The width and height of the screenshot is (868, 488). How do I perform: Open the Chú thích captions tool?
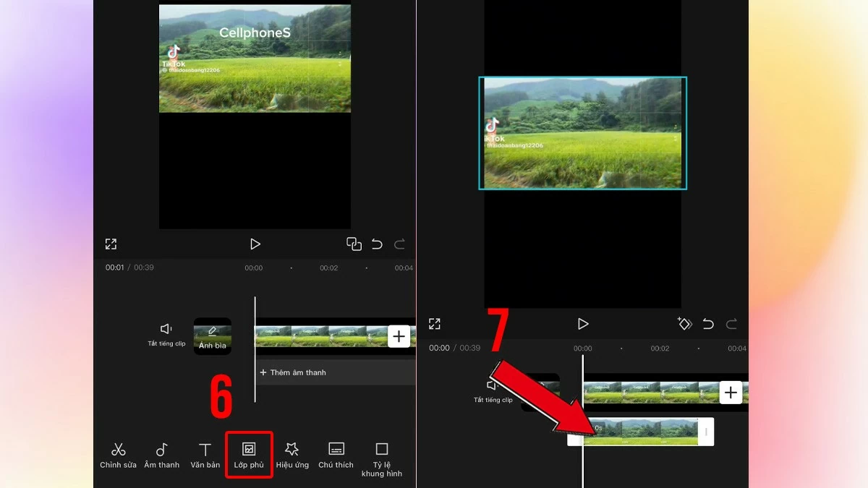click(x=335, y=455)
